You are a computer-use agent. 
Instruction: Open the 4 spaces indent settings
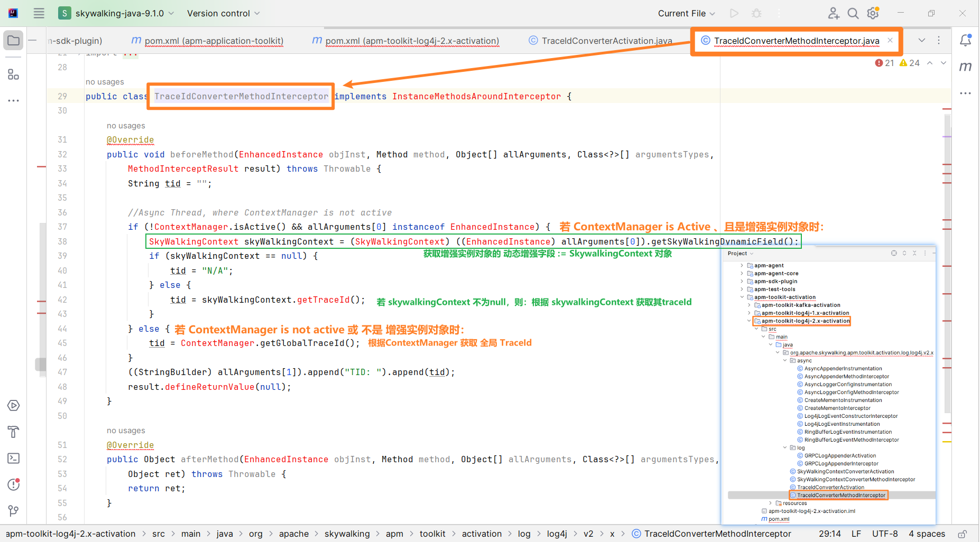927,534
